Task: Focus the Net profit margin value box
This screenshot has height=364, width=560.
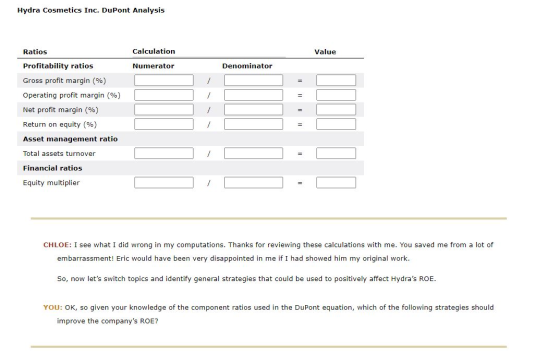Action: [336, 110]
